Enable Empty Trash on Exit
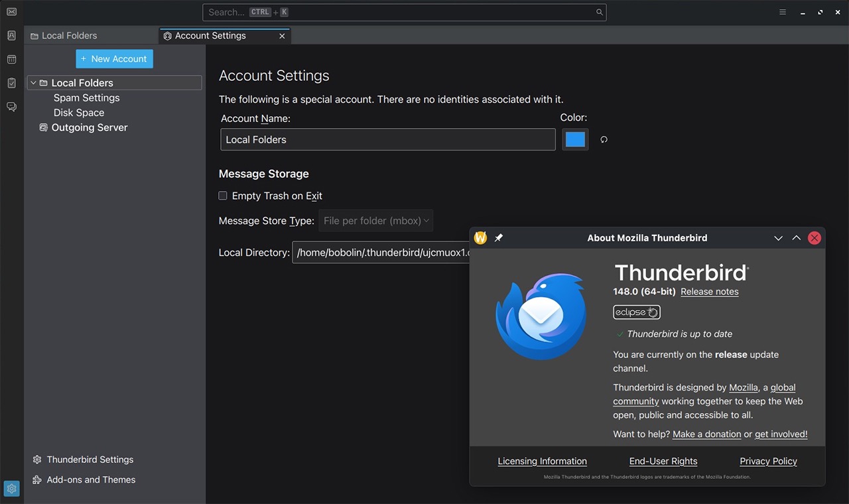The image size is (849, 504). point(223,196)
